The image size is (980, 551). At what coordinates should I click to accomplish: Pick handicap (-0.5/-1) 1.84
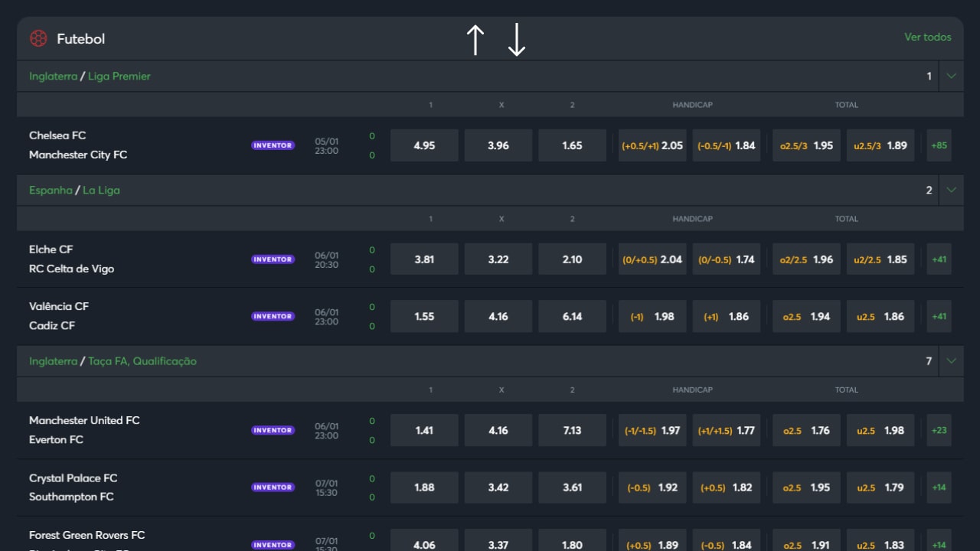pos(727,145)
